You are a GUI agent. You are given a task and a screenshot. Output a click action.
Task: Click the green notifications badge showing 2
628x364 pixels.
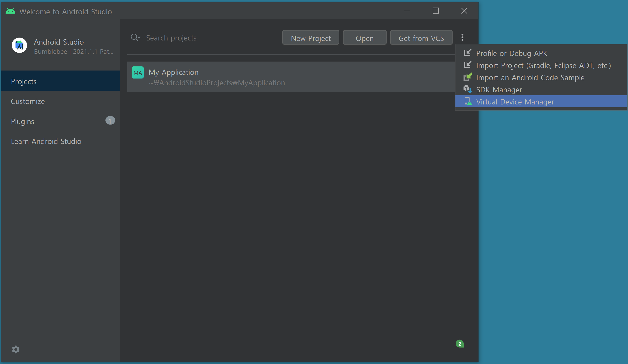coord(460,344)
